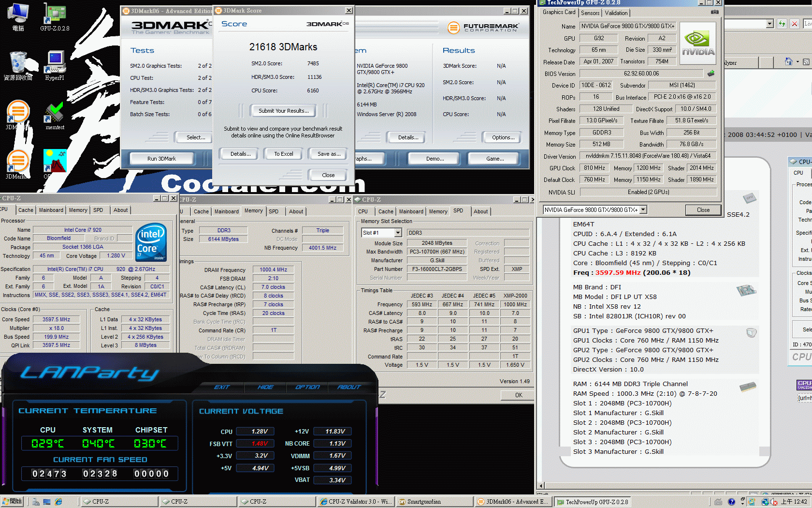Switch to Validation tab in GPU-Z
This screenshot has width=812, height=508.
(616, 13)
